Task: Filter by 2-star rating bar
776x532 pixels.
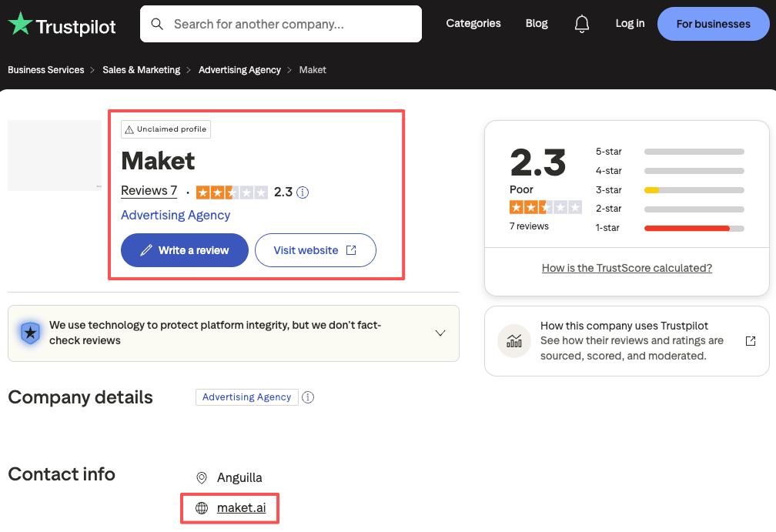Action: (x=670, y=209)
